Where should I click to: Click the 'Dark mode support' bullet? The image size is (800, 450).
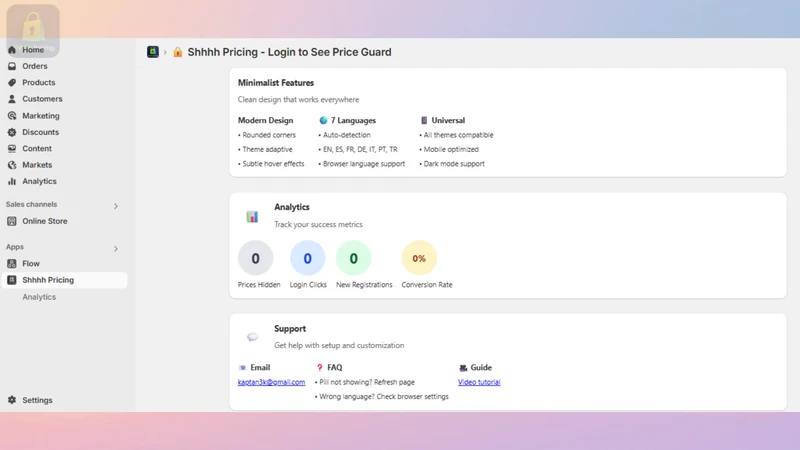point(454,164)
